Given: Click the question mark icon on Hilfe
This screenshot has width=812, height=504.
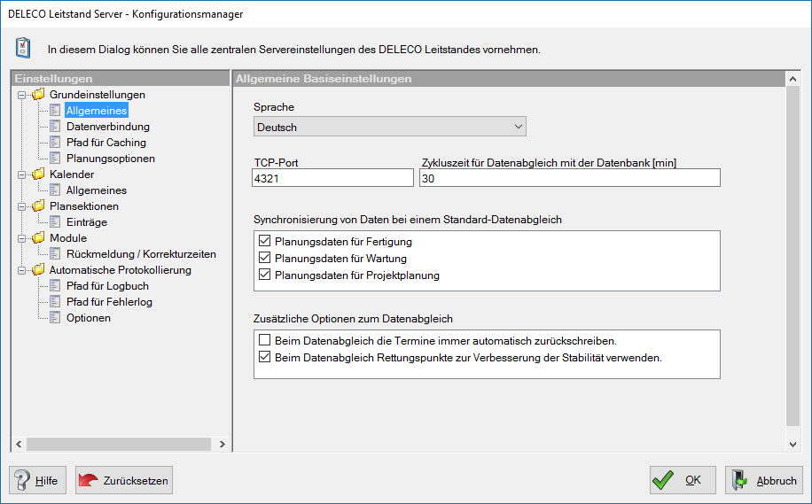Looking at the screenshot, I should tap(22, 480).
